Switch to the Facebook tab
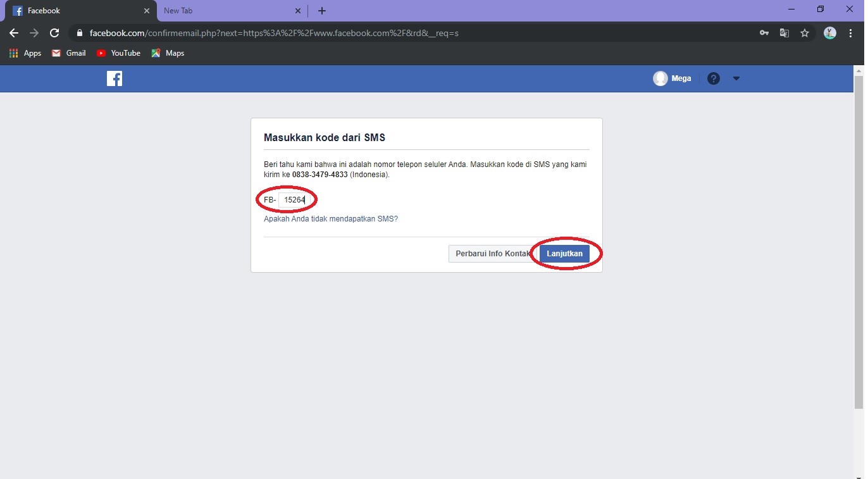The height and width of the screenshot is (479, 868). point(80,11)
